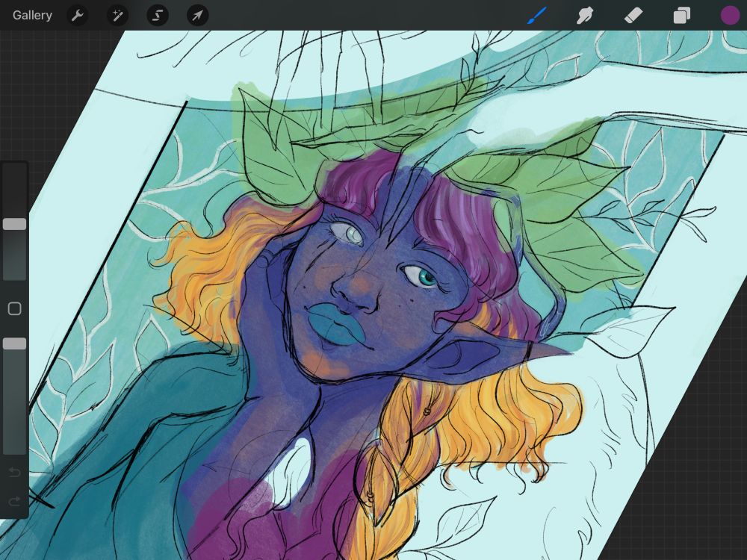
Task: Adjust the brush size slider handle
Action: click(x=15, y=224)
